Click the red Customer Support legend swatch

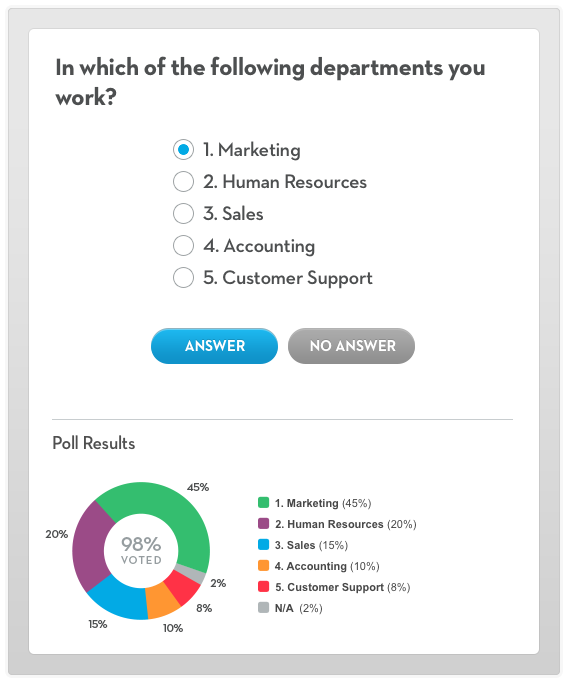coord(264,587)
